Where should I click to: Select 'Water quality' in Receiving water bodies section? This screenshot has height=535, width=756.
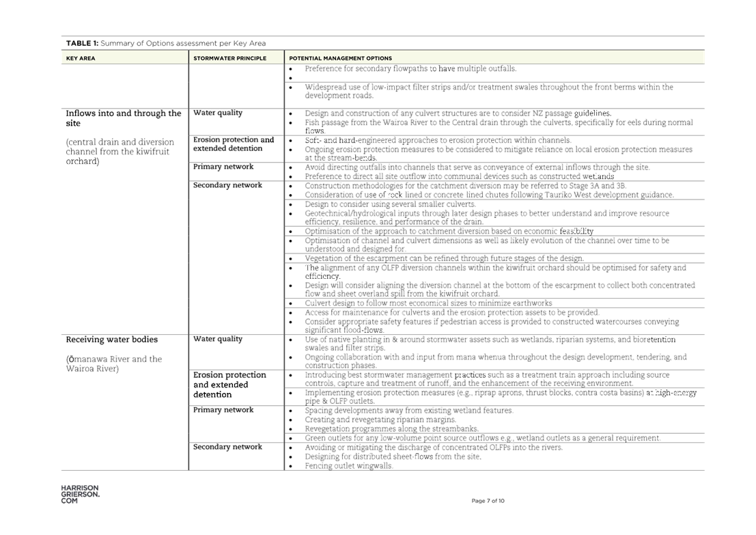218,339
